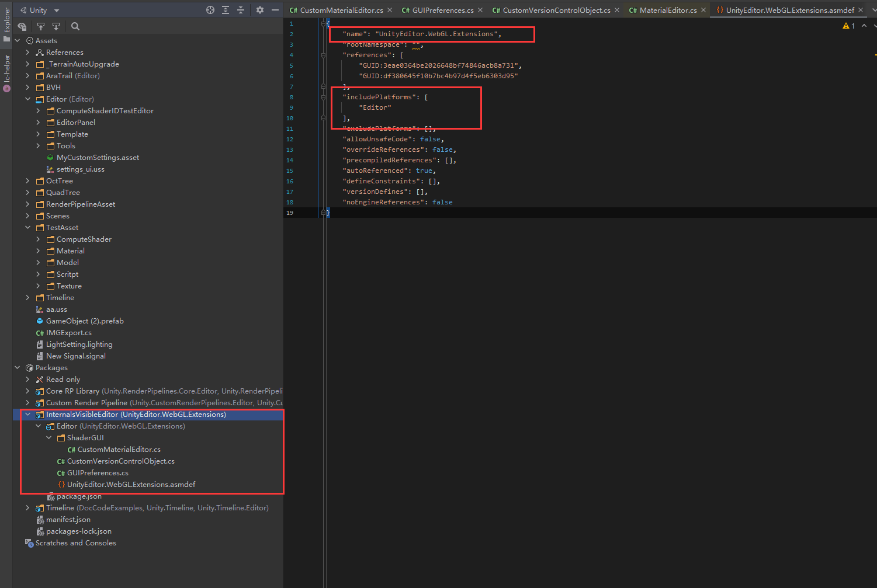This screenshot has width=877, height=588.
Task: Open the lc-helper side tool window tab
Action: point(6,72)
